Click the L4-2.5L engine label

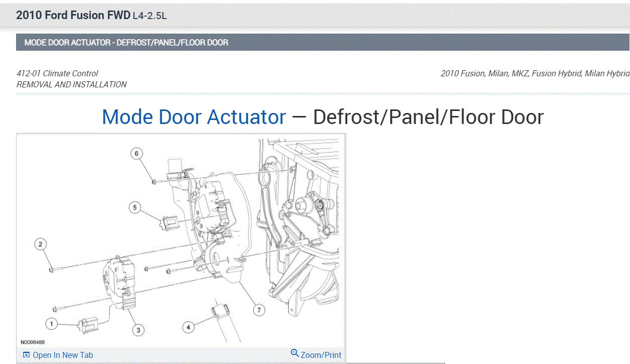[150, 16]
